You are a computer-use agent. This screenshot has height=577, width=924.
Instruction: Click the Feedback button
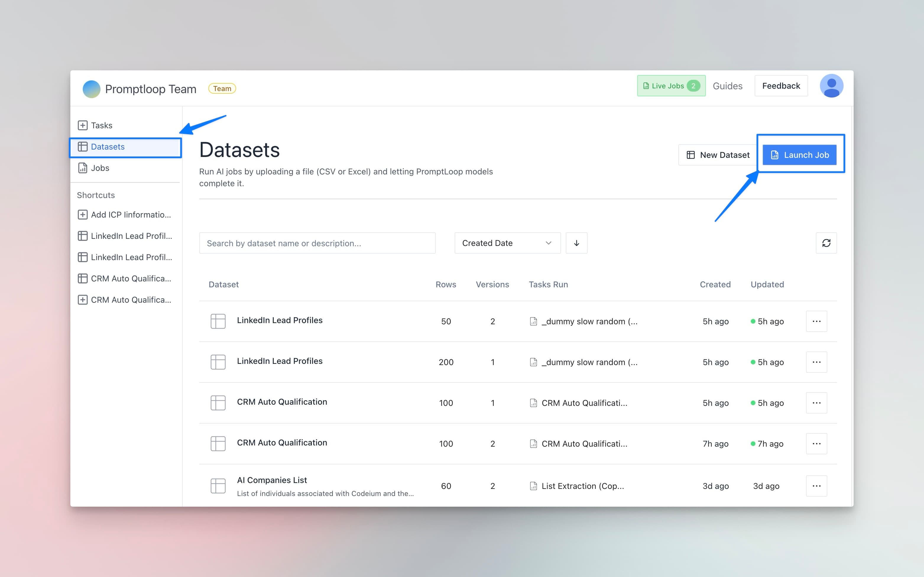(x=781, y=85)
